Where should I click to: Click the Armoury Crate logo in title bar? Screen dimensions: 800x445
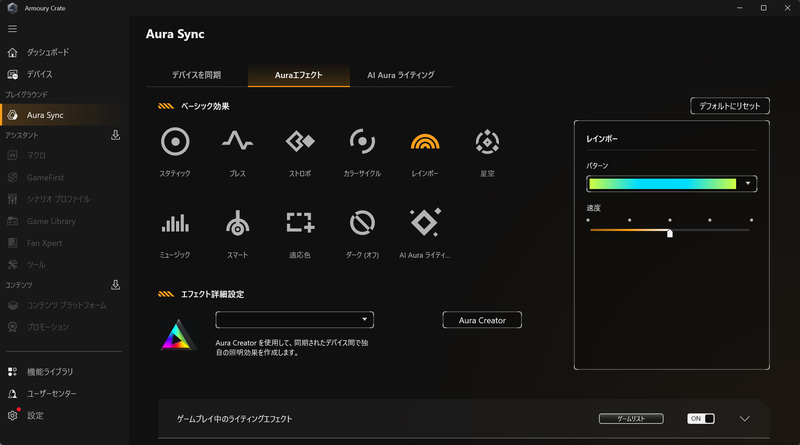tap(12, 8)
